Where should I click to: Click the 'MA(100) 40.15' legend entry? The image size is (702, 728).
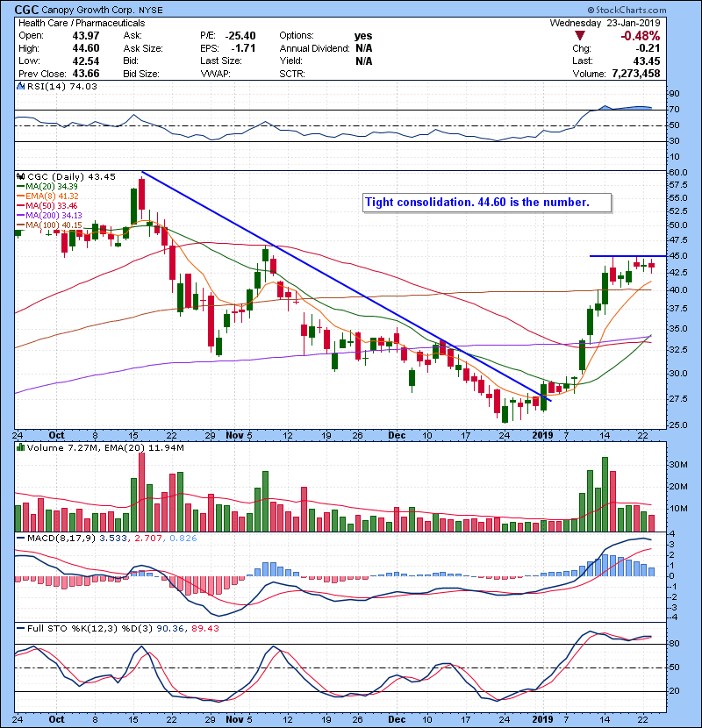click(54, 225)
